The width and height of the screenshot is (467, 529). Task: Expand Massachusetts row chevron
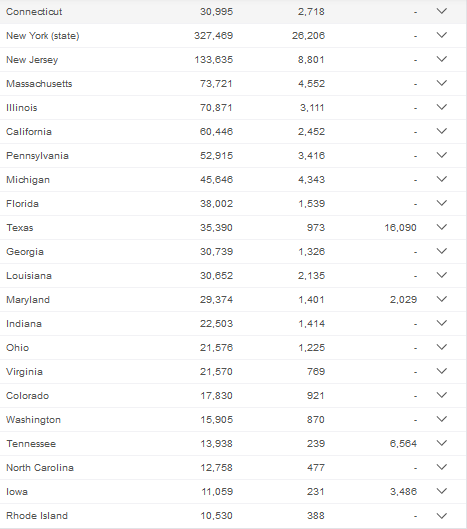coord(442,83)
